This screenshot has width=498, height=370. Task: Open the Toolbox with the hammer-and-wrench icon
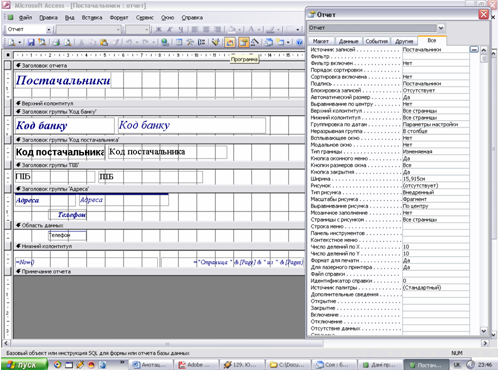190,42
